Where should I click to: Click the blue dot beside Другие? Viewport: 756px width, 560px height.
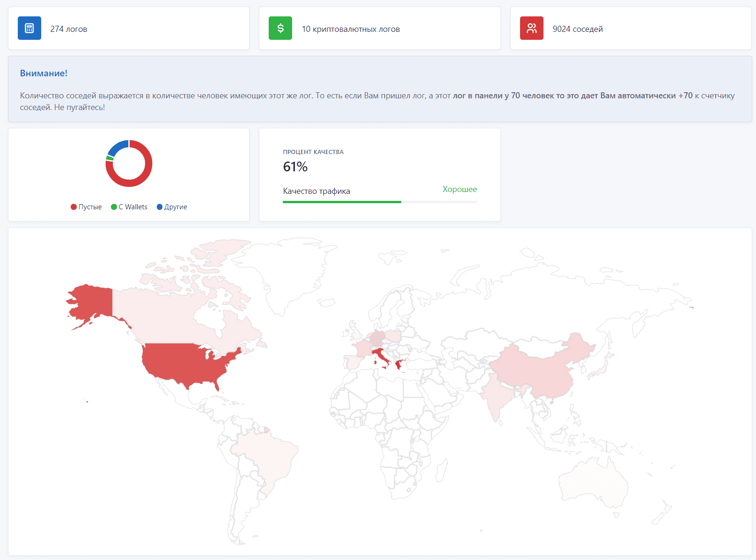pos(160,207)
